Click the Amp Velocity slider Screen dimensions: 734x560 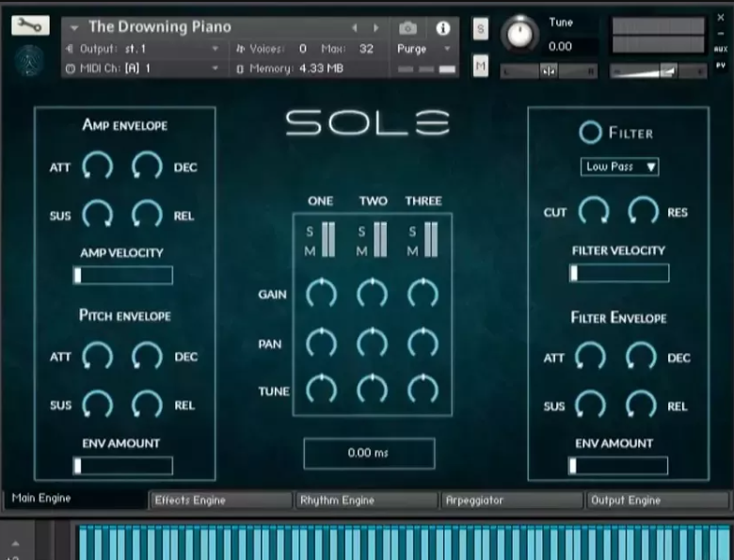(122, 276)
